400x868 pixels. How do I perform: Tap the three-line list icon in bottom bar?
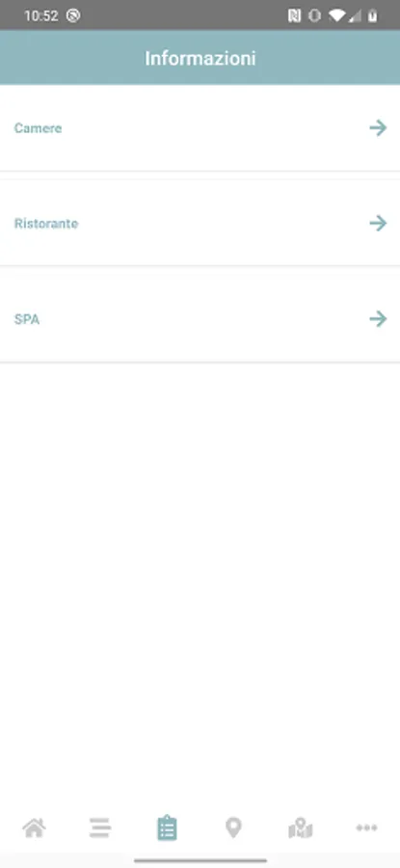[100, 828]
